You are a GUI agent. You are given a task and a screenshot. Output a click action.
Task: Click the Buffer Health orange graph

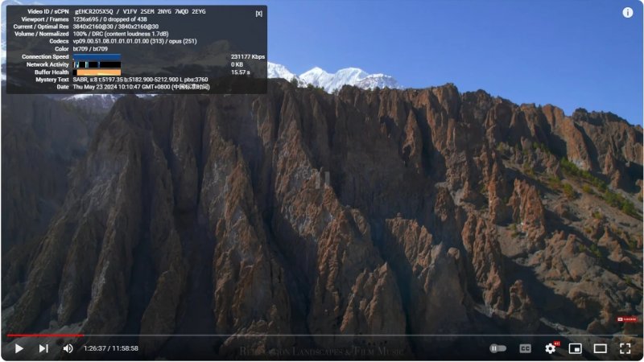click(97, 72)
